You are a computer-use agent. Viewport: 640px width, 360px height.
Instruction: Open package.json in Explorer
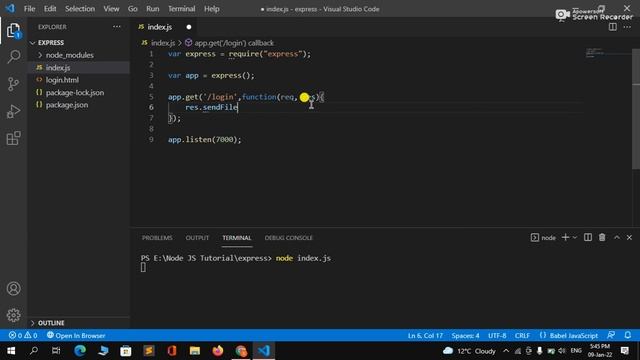(x=67, y=105)
